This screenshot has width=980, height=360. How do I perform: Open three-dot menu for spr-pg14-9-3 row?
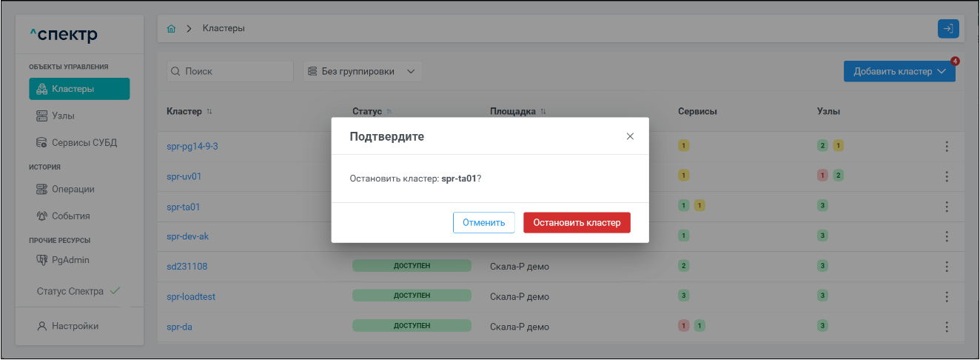tap(946, 147)
